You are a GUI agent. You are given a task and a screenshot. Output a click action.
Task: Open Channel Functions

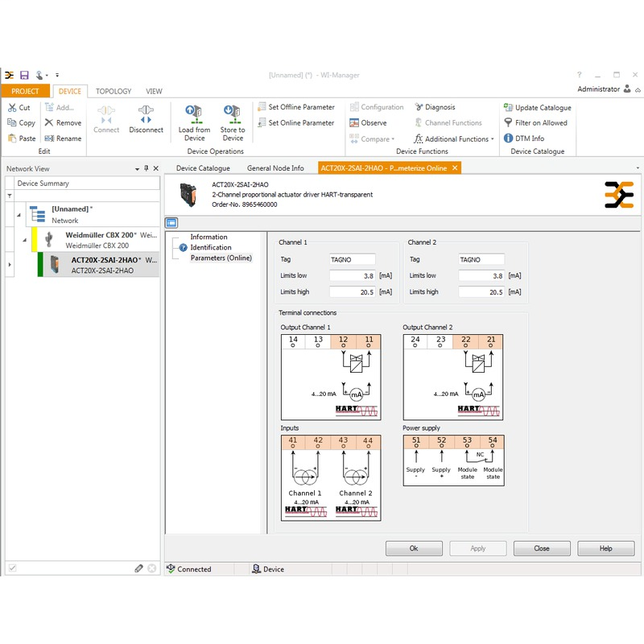(x=448, y=123)
